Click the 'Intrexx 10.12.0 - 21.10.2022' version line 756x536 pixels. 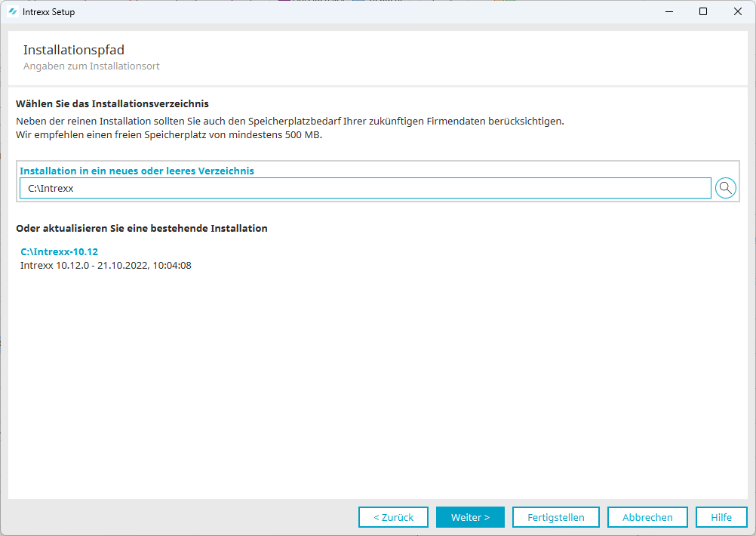click(x=106, y=265)
